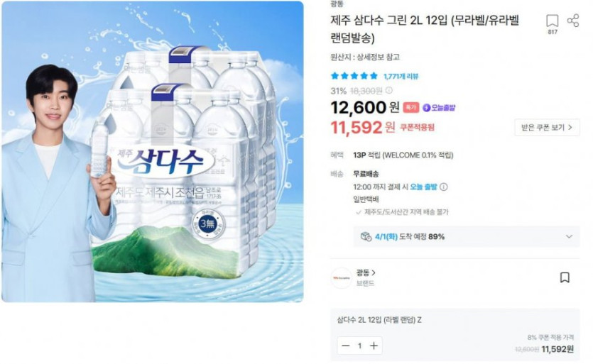Click the 특가 special price badge

click(411, 108)
